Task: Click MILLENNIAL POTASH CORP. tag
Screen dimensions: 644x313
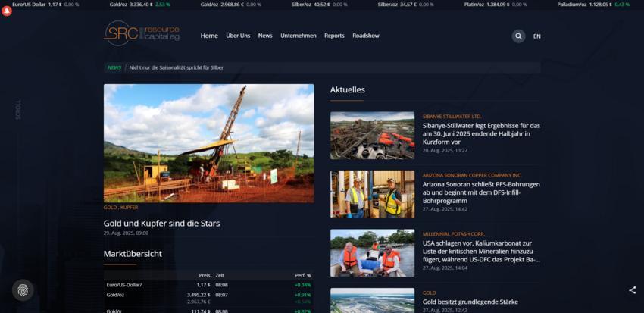Action: point(453,234)
